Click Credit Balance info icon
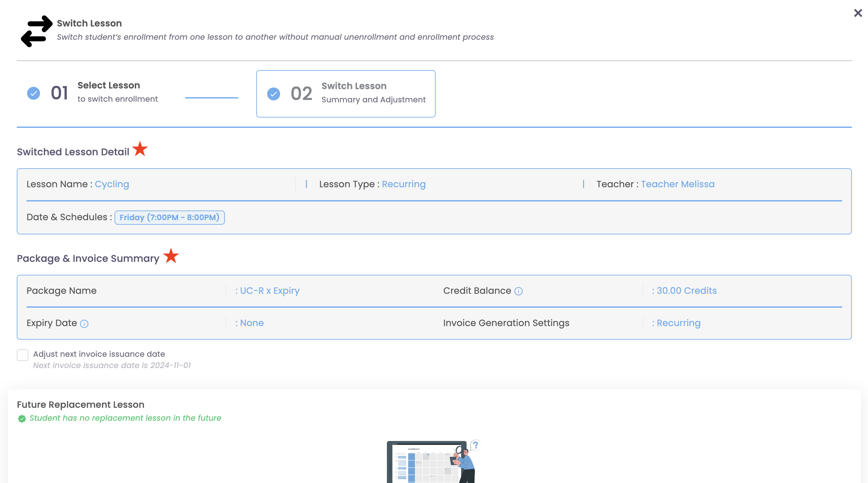Screen dimensions: 868x483 (x=518, y=291)
